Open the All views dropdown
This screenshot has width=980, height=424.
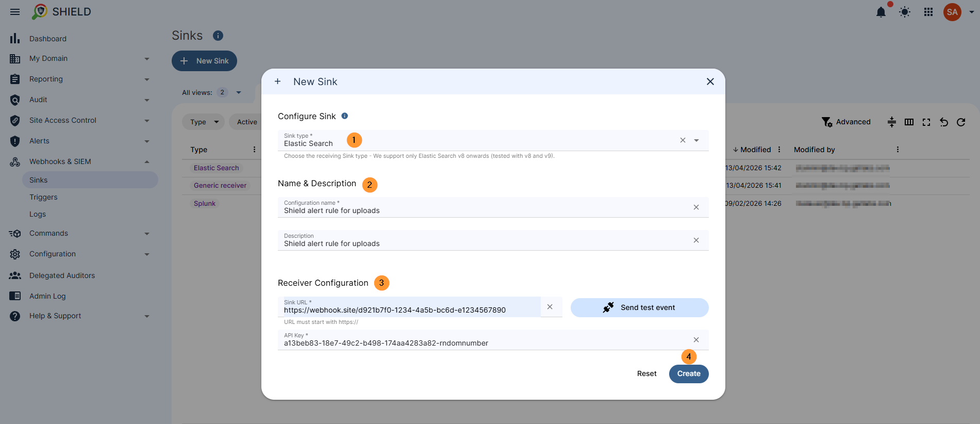(239, 92)
